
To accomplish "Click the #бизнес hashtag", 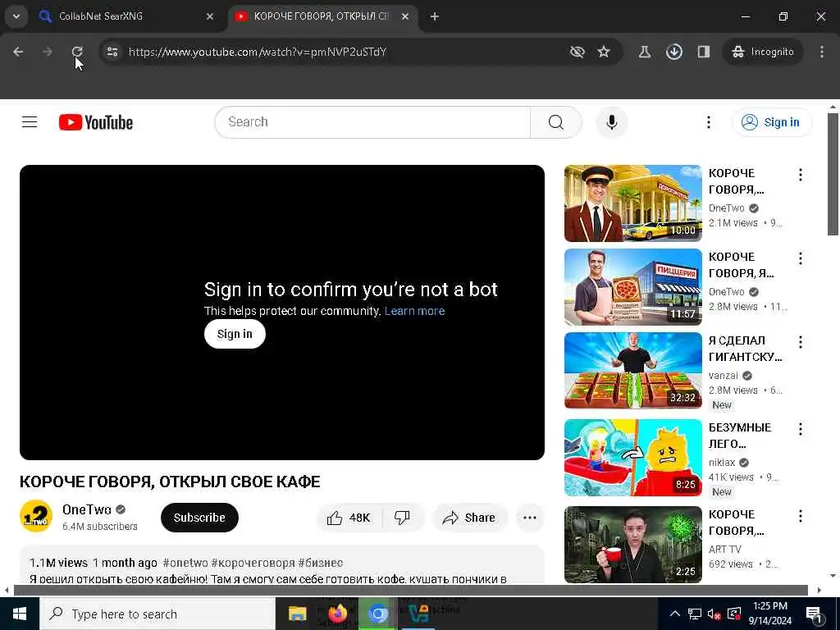I will [321, 563].
